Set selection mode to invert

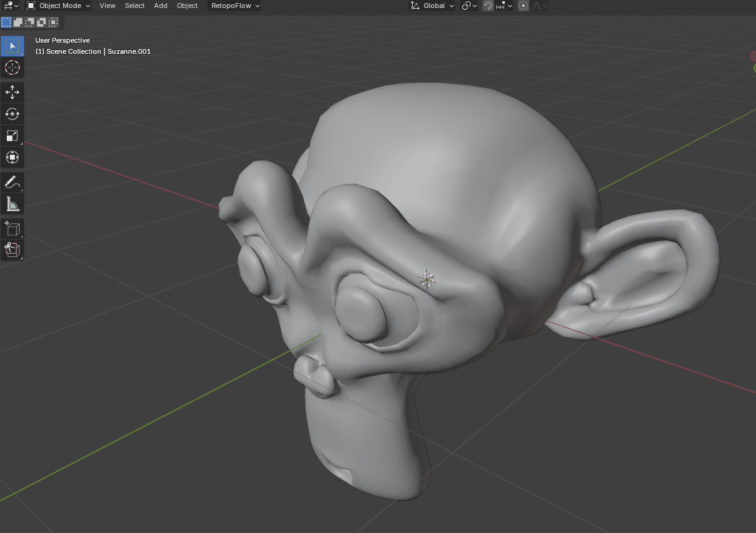pos(41,22)
